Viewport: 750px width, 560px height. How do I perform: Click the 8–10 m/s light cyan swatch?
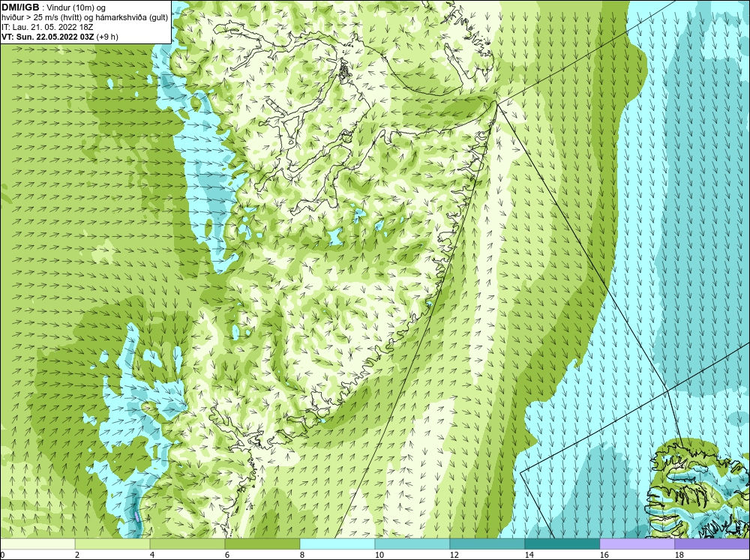[x=337, y=544]
